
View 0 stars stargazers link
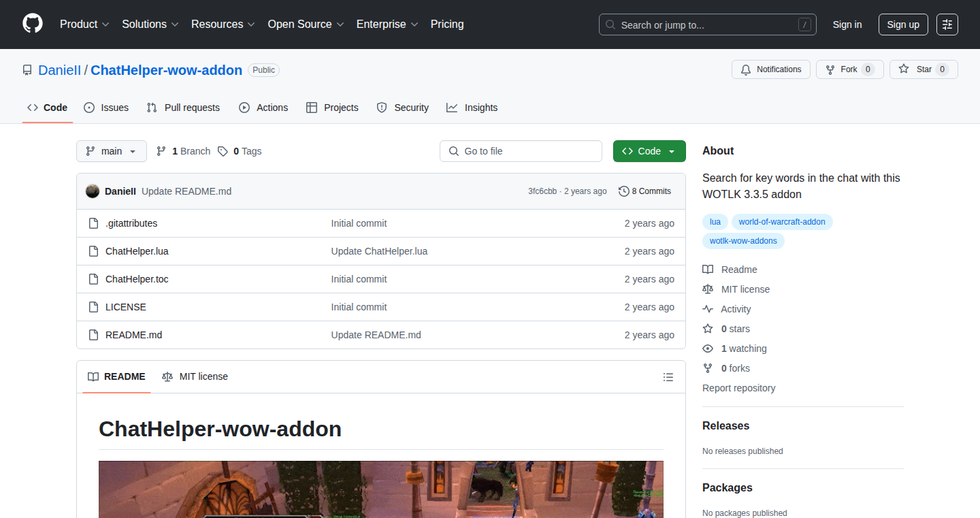click(x=726, y=329)
